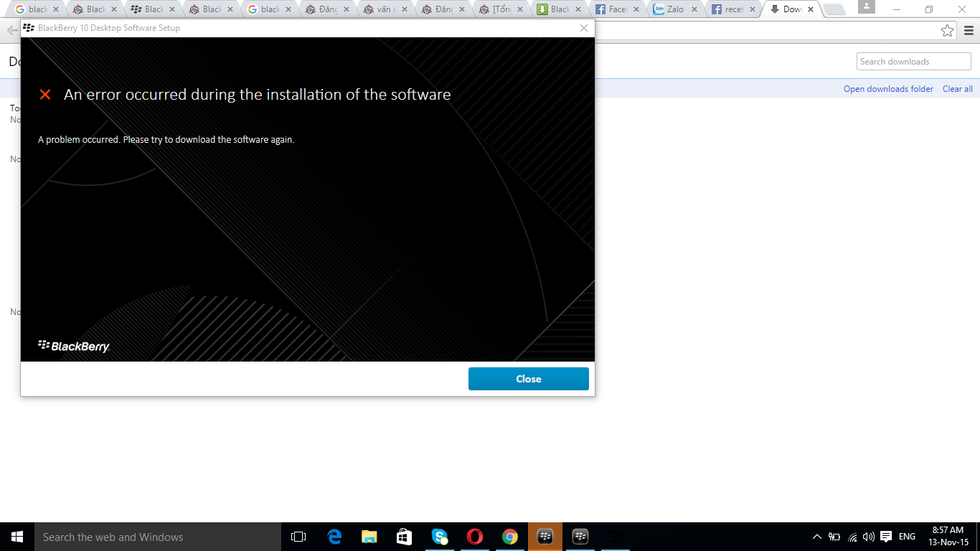Open the volume speaker tray icon

869,537
